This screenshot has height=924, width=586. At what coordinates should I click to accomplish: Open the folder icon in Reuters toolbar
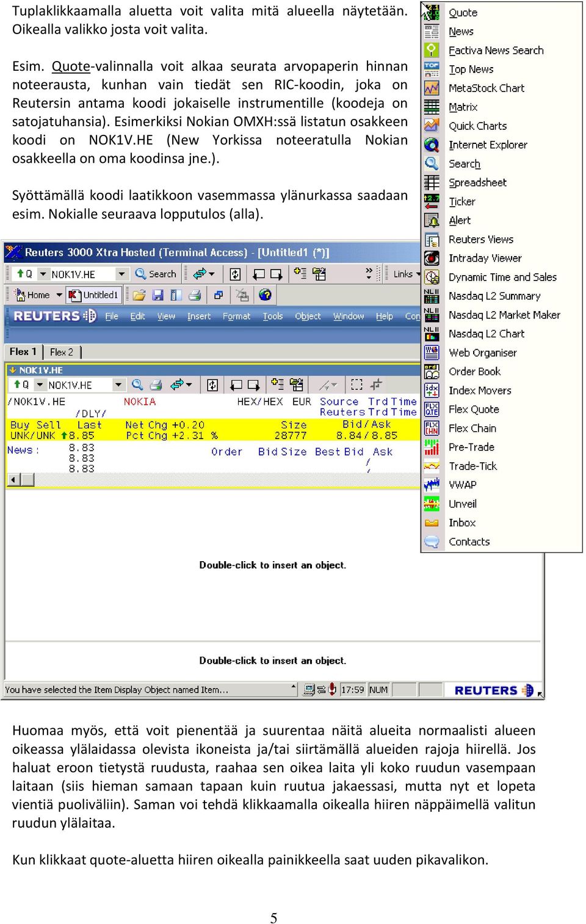(139, 295)
